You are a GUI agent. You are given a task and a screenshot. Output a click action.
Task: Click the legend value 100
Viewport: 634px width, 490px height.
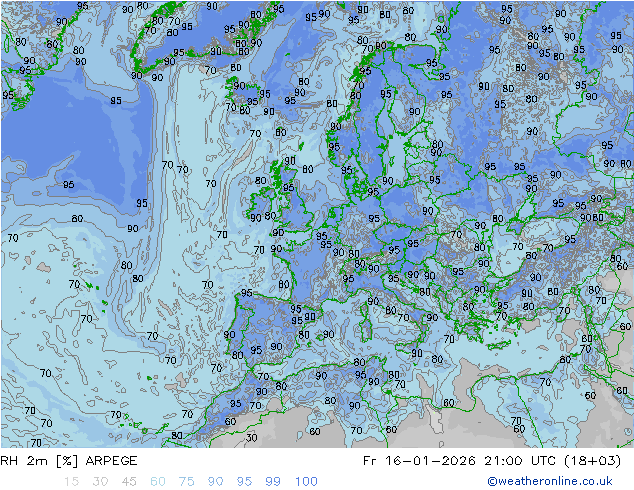pyautogui.click(x=306, y=481)
